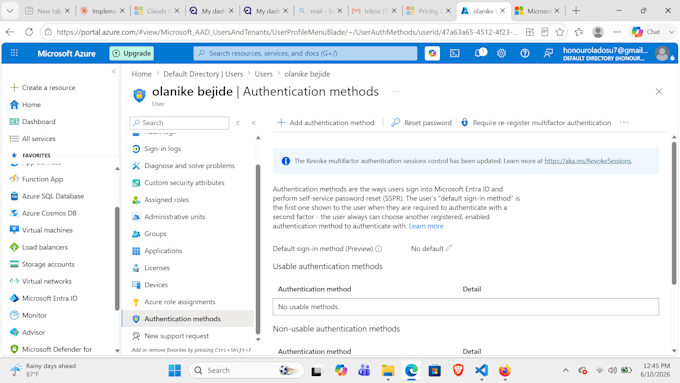Click the Learn more link

point(426,226)
